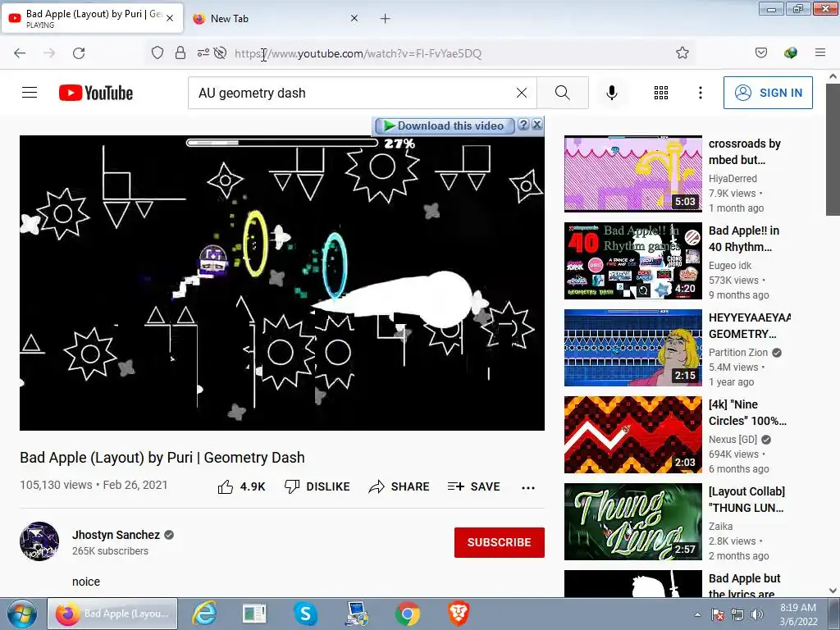Like the video with the thumbs up icon

tap(226, 486)
